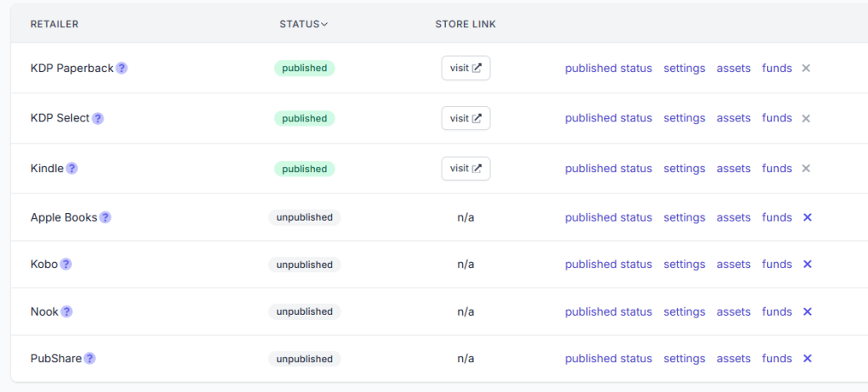The image size is (868, 392).
Task: Click the published badge for Kindle
Action: [x=304, y=169]
